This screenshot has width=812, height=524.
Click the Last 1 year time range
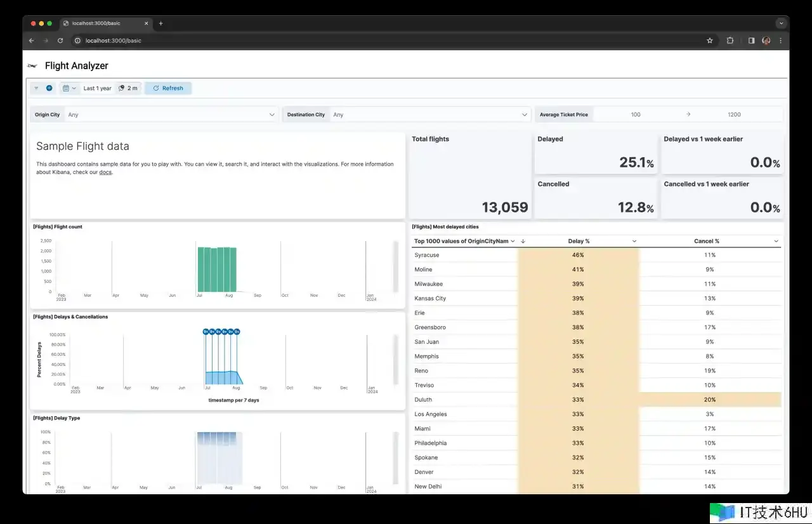pos(97,88)
